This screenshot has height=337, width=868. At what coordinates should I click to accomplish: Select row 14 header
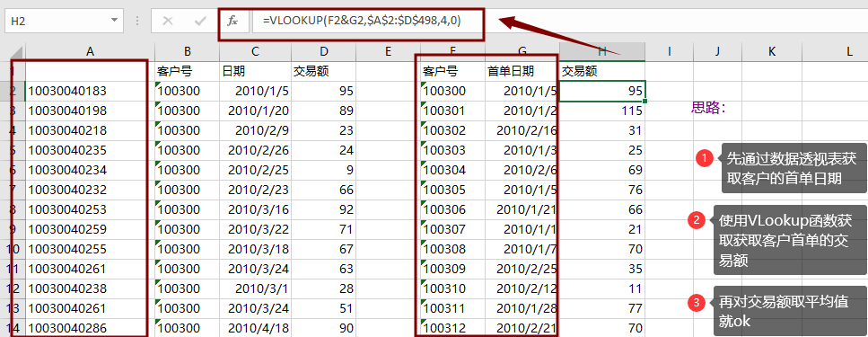click(13, 328)
